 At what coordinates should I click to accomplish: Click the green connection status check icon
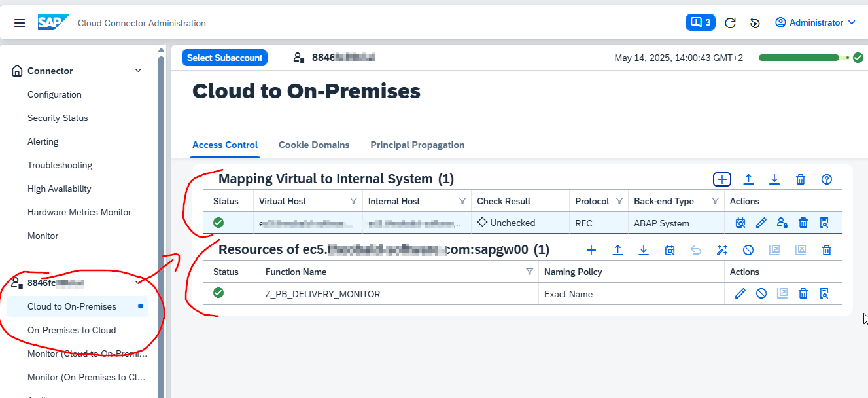coord(858,58)
